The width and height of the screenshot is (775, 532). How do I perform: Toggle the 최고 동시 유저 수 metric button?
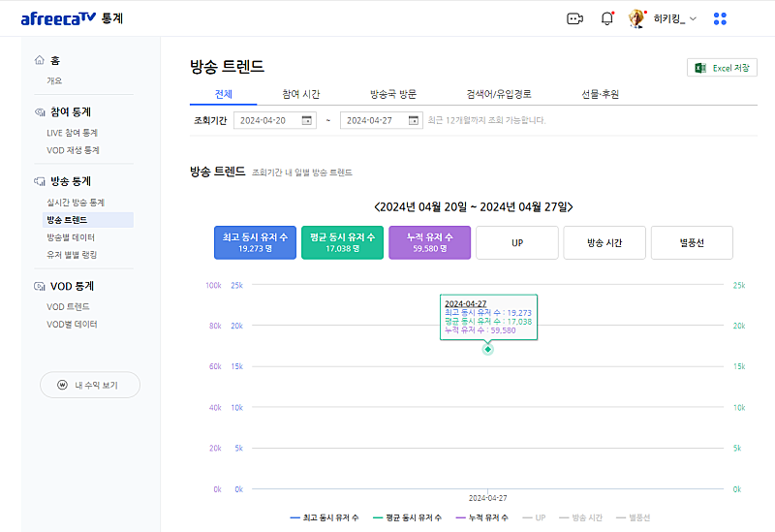tap(255, 242)
